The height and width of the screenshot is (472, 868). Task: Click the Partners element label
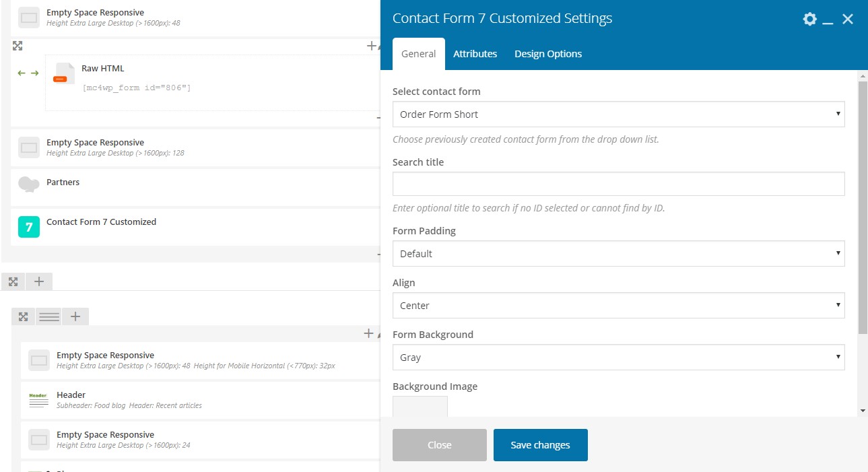[x=63, y=182]
